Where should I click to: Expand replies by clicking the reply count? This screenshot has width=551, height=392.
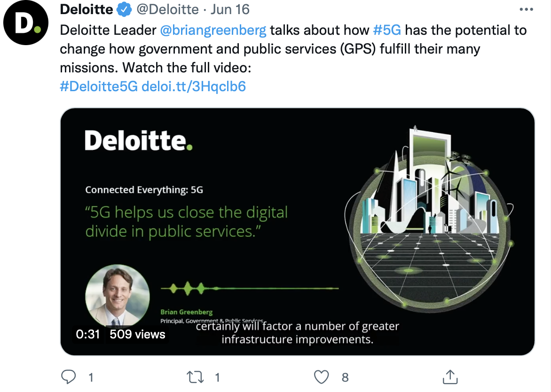point(90,377)
